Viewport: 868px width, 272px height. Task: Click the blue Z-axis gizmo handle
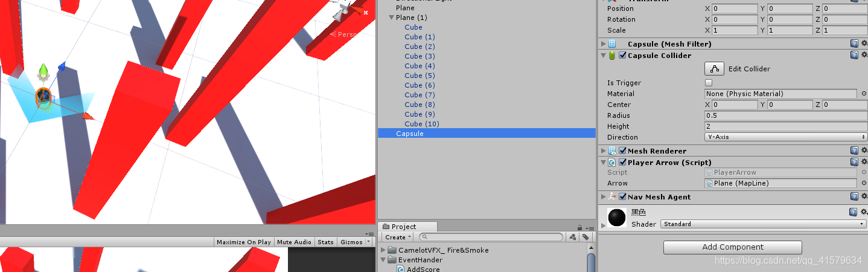[x=61, y=66]
